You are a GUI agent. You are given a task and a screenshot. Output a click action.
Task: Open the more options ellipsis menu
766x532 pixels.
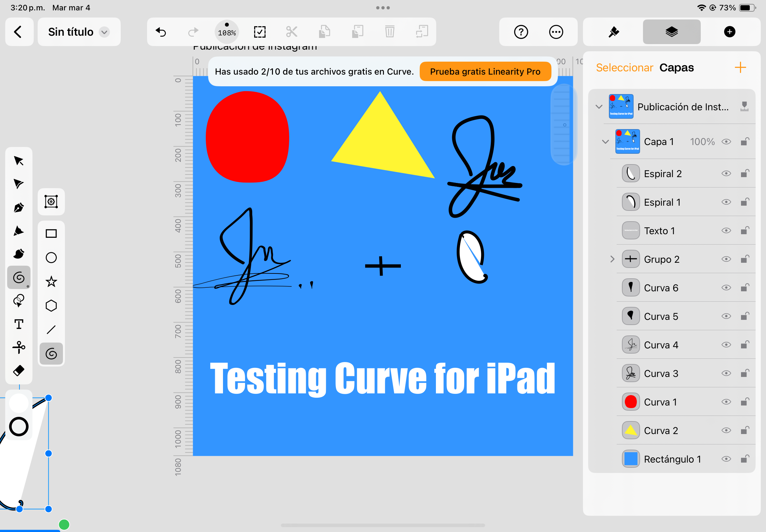(556, 32)
